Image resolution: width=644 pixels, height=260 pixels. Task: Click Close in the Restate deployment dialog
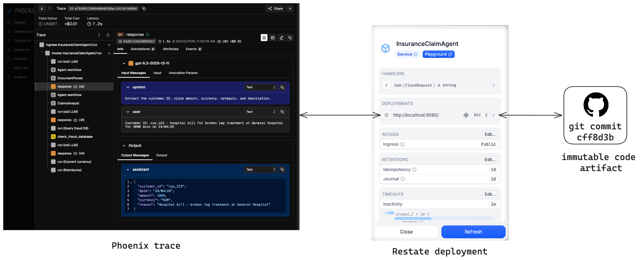coord(406,232)
